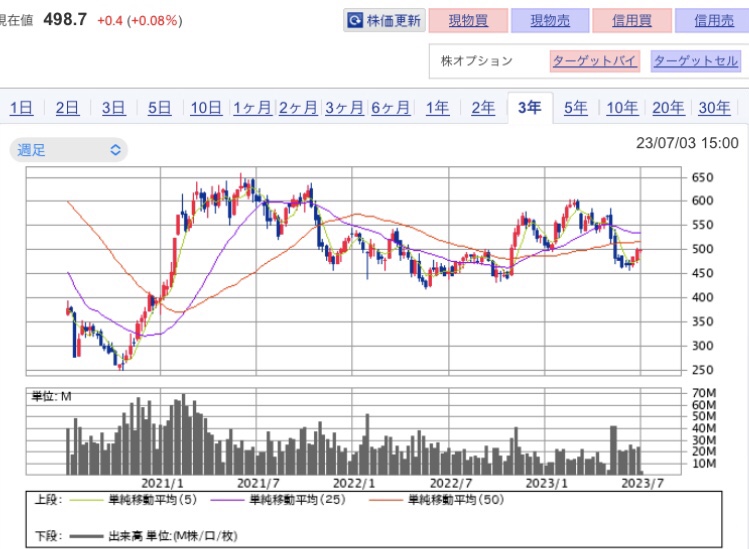Switch chart period to 10日
This screenshot has height=549, width=749.
click(206, 108)
